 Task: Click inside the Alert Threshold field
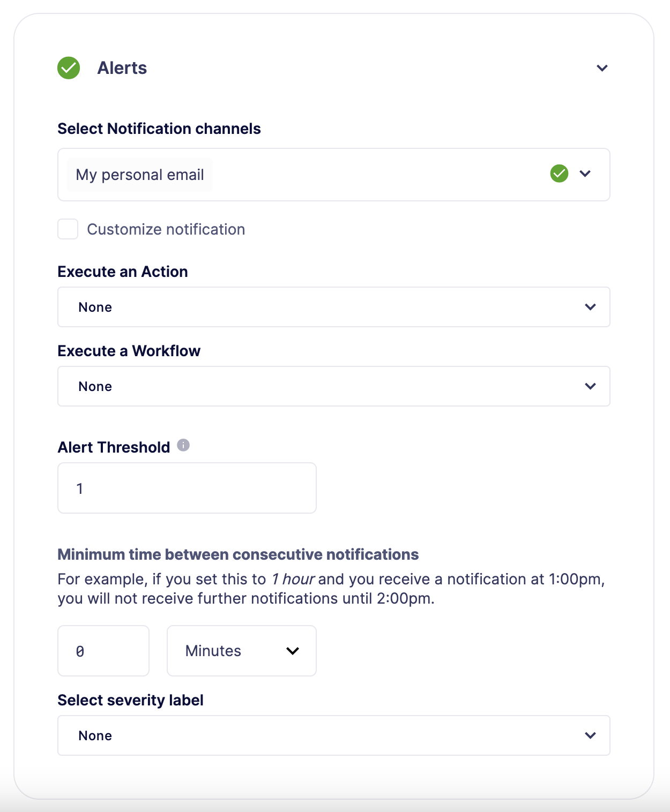186,487
